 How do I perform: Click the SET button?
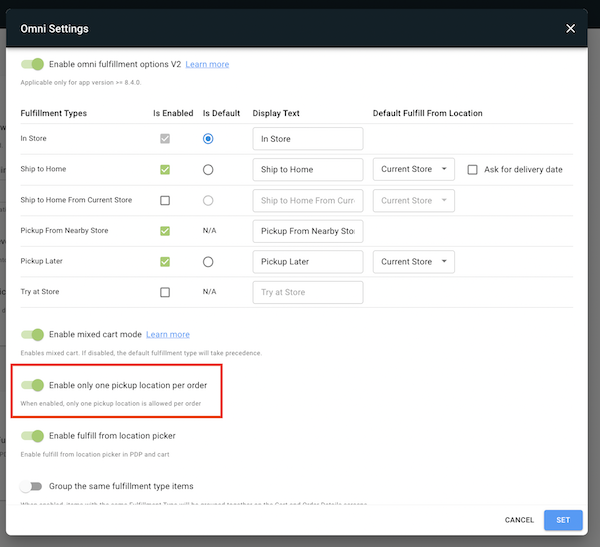[x=563, y=520]
